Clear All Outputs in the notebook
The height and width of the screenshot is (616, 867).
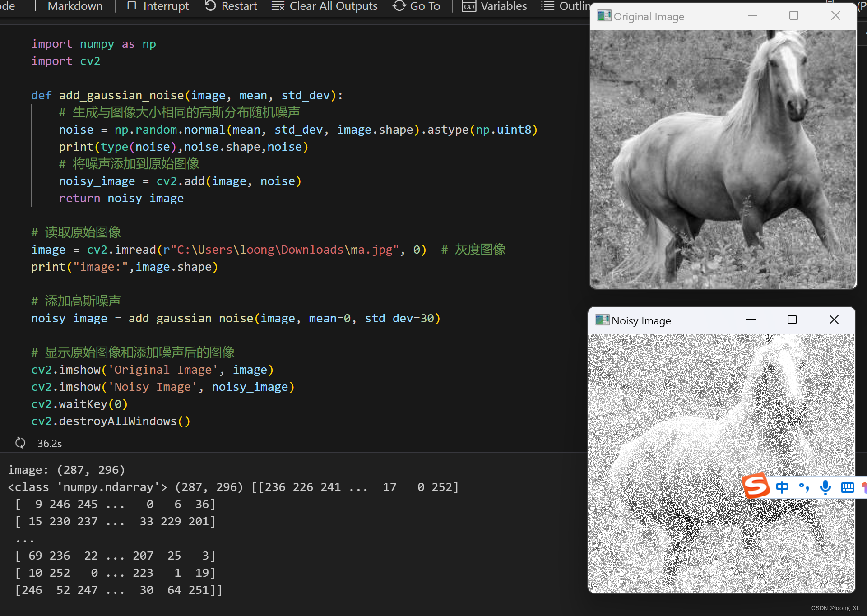325,6
